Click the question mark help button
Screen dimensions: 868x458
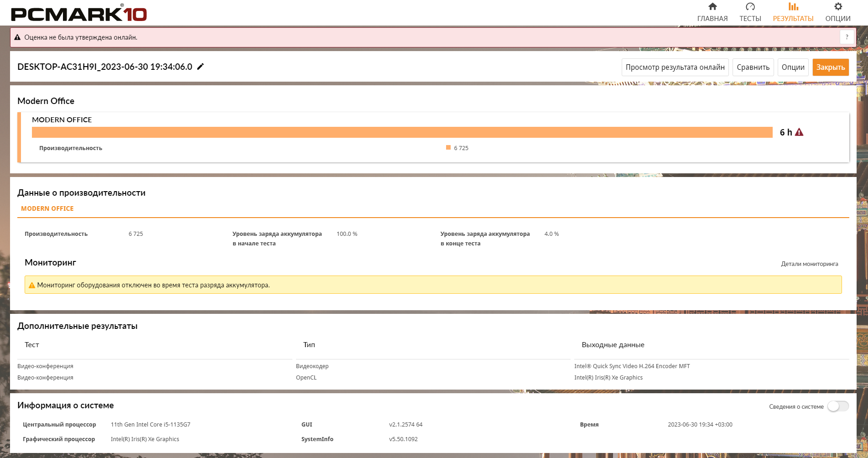click(x=847, y=37)
